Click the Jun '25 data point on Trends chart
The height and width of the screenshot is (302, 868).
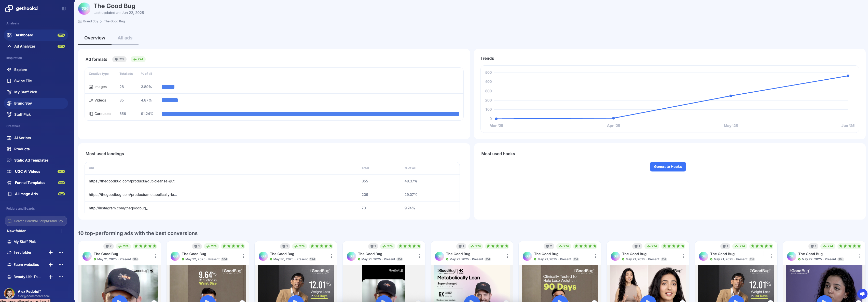(x=848, y=76)
